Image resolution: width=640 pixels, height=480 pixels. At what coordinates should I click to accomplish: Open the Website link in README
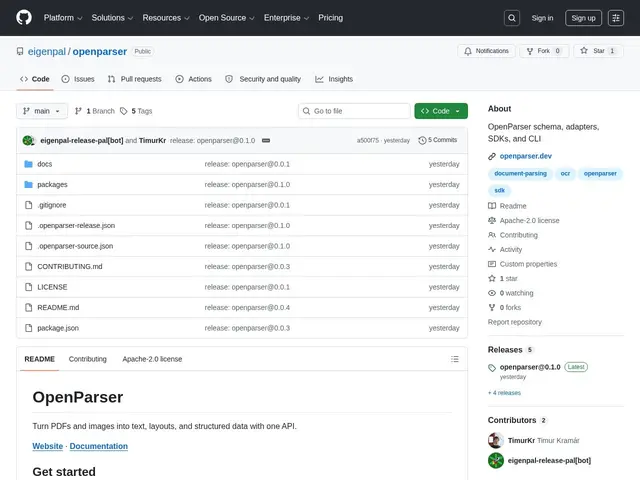[x=48, y=447]
